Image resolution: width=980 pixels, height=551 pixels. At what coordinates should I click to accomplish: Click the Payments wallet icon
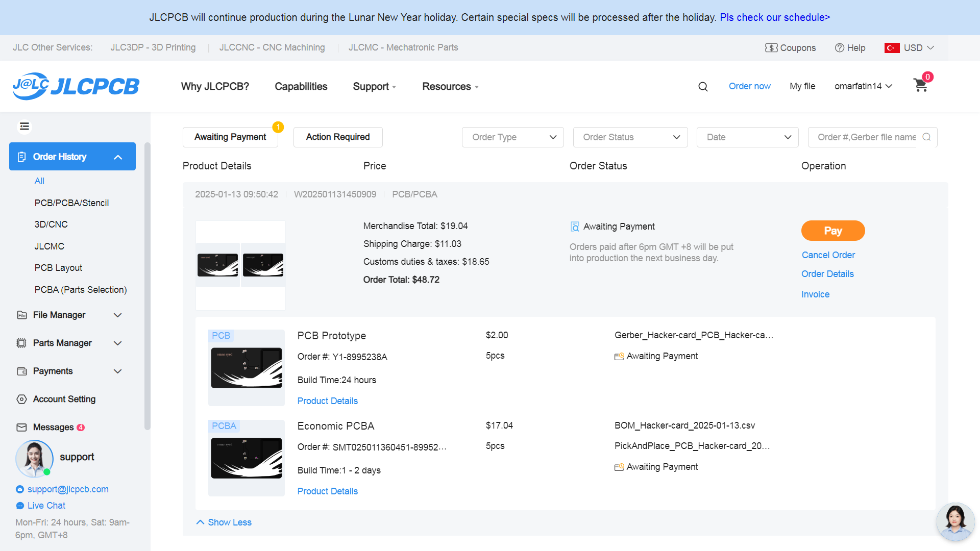pos(22,371)
